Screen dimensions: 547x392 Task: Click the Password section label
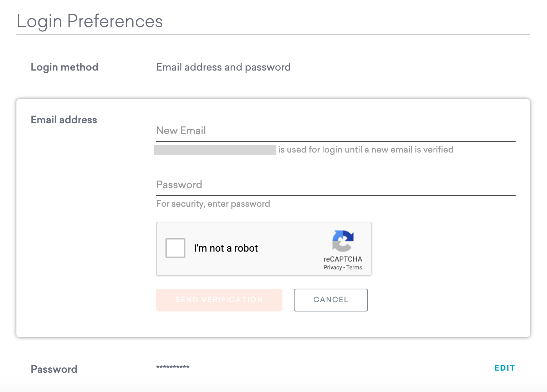(53, 369)
